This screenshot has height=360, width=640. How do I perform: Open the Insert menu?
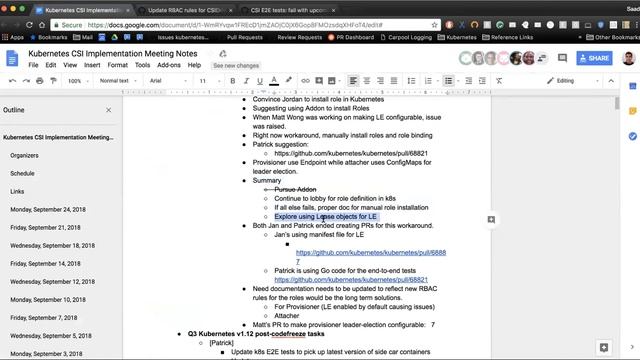[92, 65]
